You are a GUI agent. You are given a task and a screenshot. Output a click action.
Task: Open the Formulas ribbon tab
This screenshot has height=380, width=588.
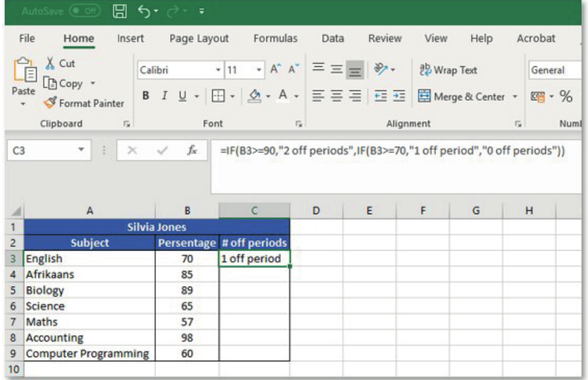pos(275,38)
